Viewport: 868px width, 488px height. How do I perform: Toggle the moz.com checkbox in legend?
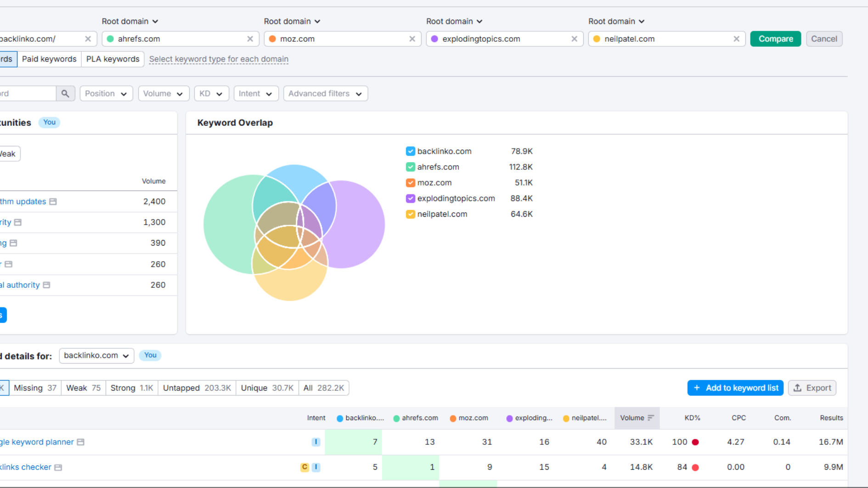410,183
